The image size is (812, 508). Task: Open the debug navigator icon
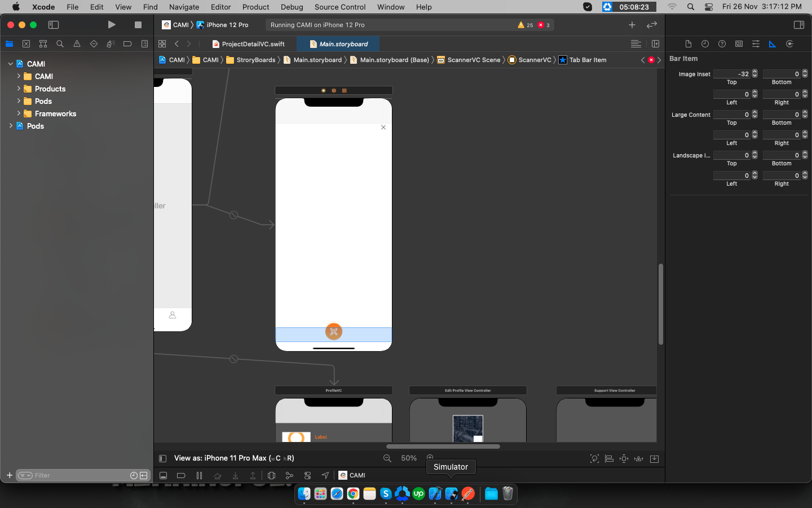[x=111, y=44]
